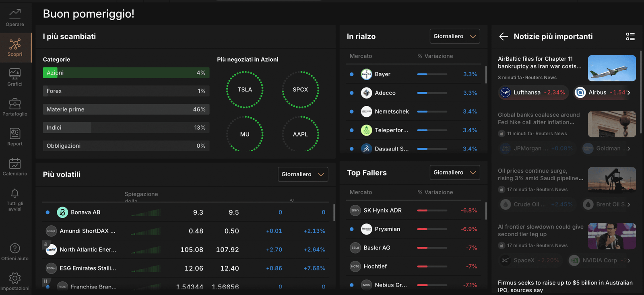The height and width of the screenshot is (295, 644).
Task: Select the Obbligazioni category bar
Action: [126, 146]
